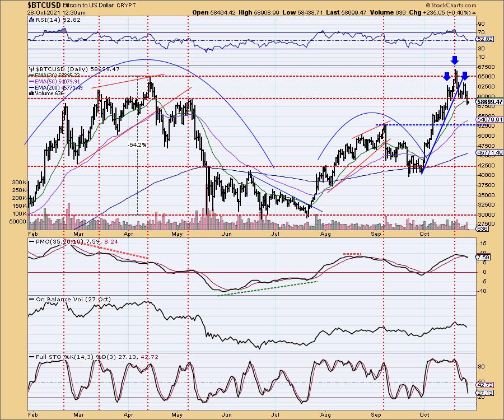Click the purple EMA(50) legend line

click(31, 82)
